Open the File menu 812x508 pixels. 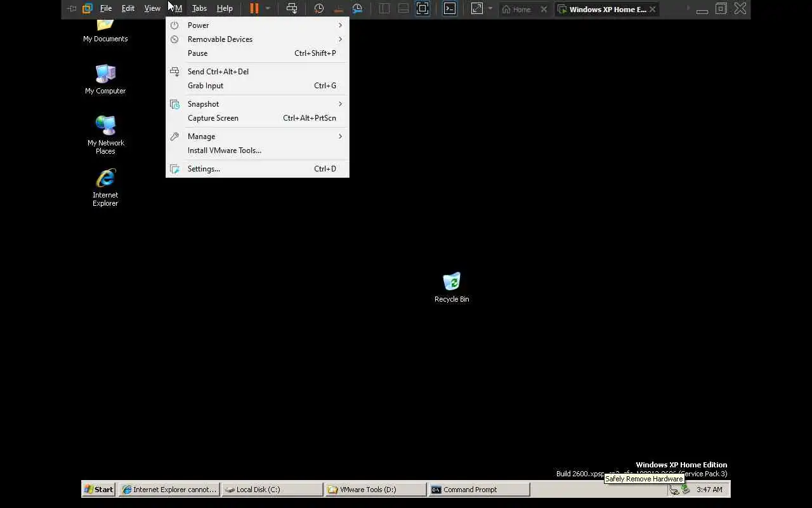106,8
